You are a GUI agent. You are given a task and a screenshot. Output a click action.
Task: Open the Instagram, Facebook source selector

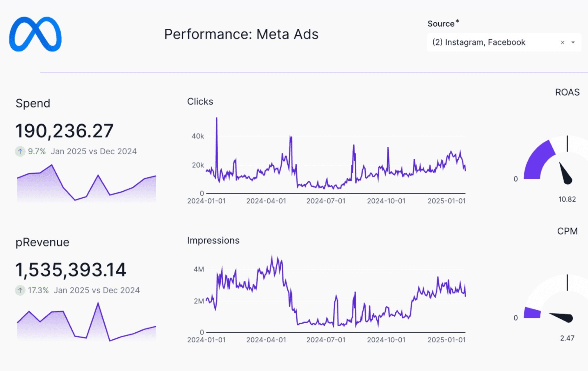click(479, 43)
